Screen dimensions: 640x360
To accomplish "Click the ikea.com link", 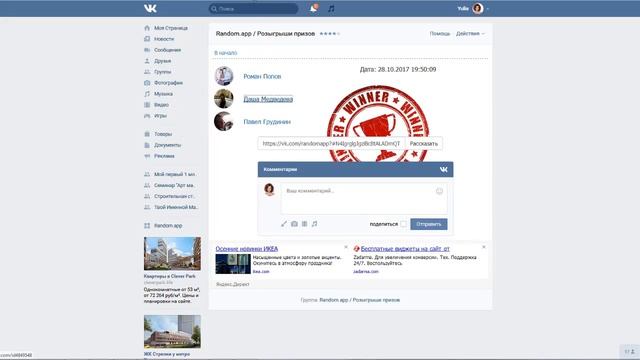I will pos(261,271).
